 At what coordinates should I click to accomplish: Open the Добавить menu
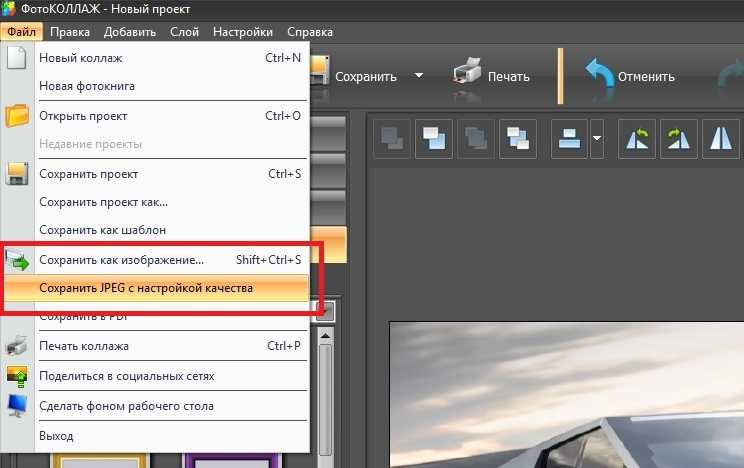tap(130, 32)
